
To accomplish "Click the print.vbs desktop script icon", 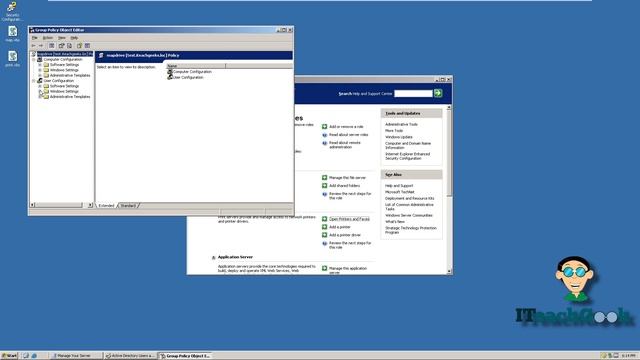I will (12, 59).
